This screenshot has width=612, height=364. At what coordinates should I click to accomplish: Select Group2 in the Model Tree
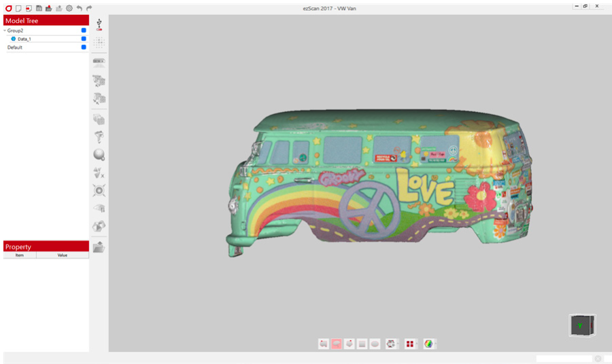tap(15, 31)
